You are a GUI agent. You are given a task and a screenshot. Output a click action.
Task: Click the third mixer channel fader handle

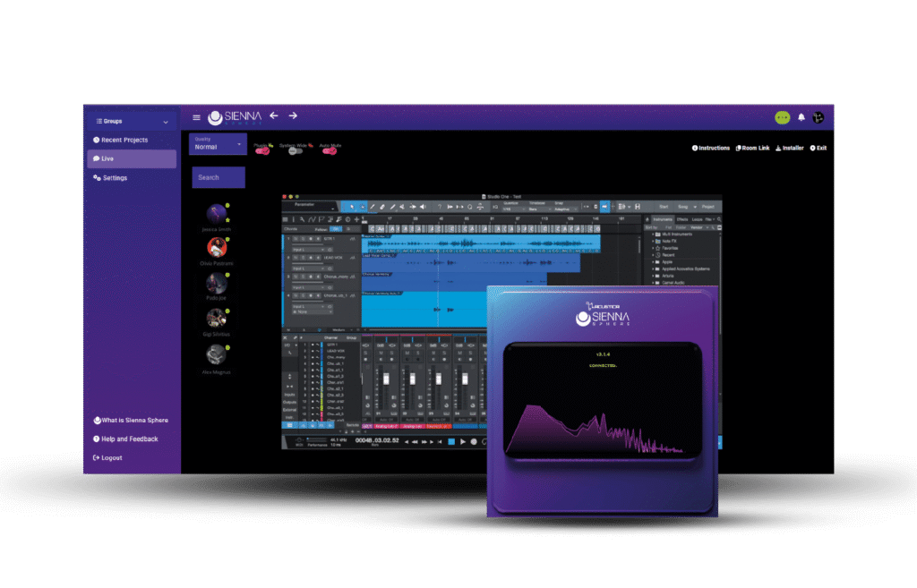tap(439, 379)
